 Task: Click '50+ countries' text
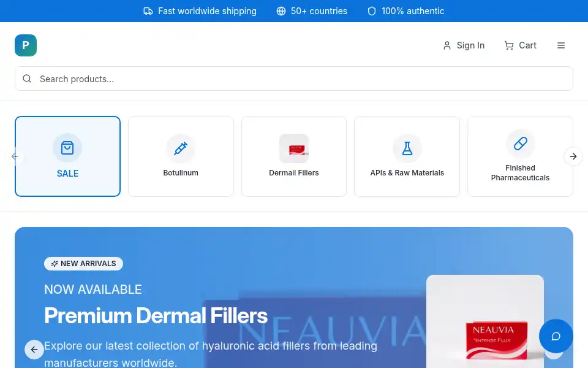(319, 11)
